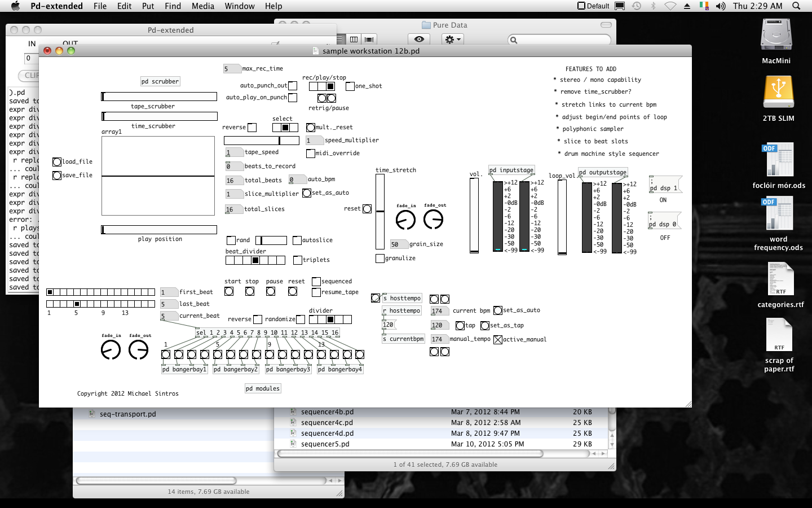Click the mult._reset bang
The image size is (812, 508).
click(311, 128)
